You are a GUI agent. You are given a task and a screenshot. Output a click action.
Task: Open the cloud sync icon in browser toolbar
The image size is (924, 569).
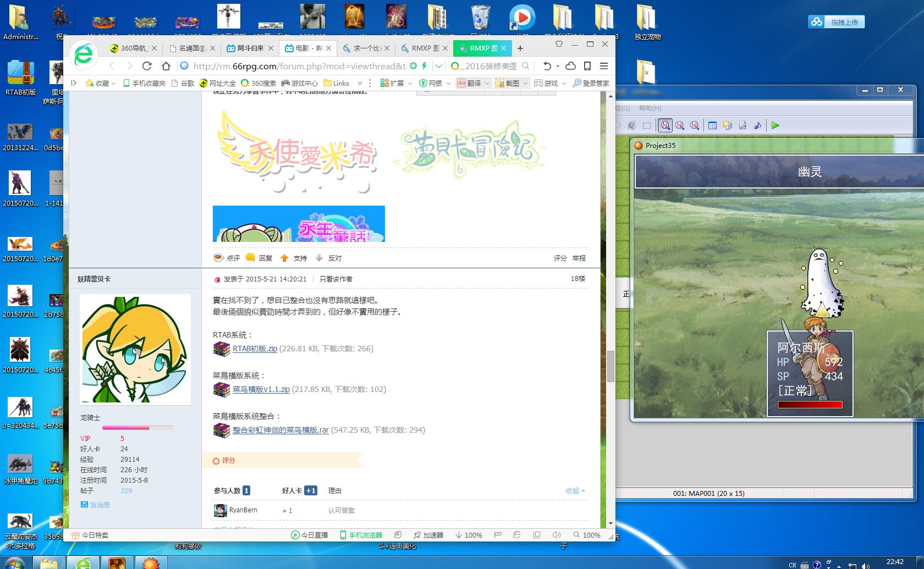[571, 66]
